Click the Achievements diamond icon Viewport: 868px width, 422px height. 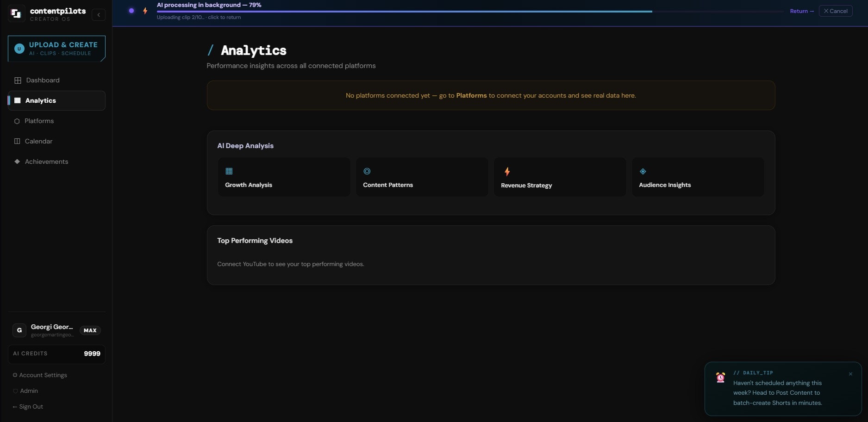[x=17, y=161]
